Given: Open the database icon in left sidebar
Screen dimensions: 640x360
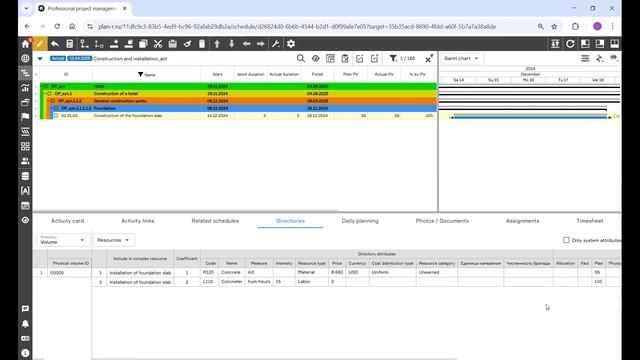Looking at the screenshot, I should coord(25,176).
